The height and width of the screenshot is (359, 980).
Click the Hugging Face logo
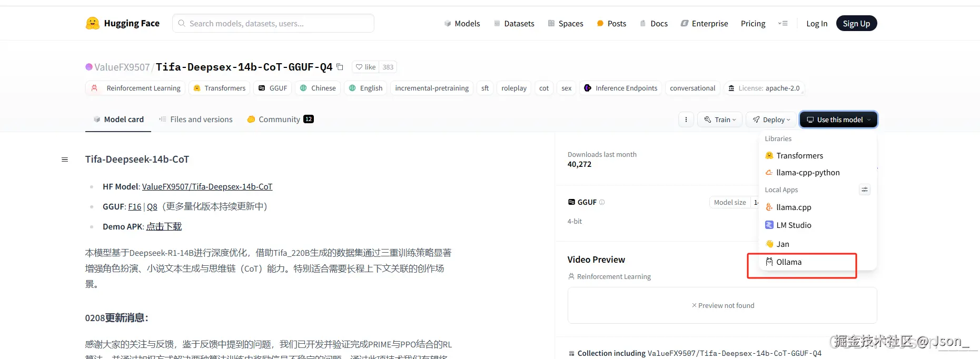[122, 23]
